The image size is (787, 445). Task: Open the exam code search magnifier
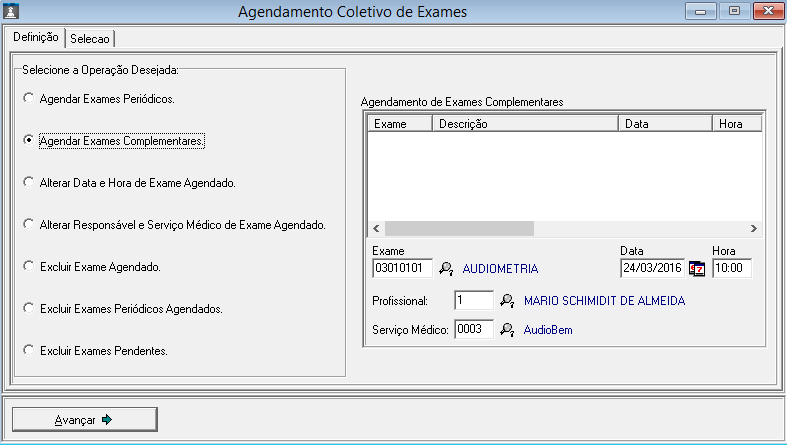coord(446,268)
